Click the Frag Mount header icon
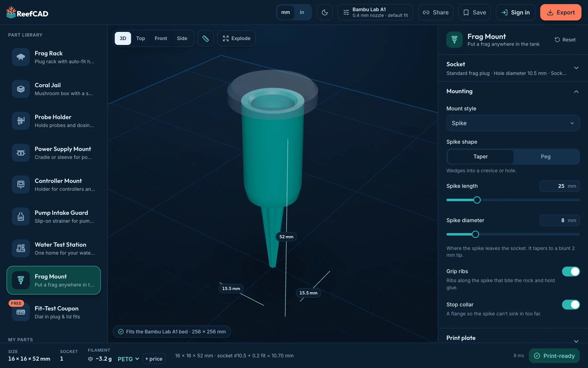588x368 pixels. point(454,40)
